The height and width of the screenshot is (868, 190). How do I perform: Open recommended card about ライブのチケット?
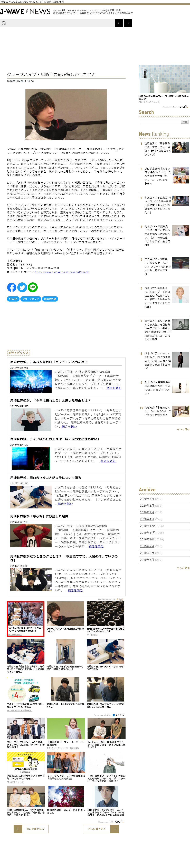(106, 693)
